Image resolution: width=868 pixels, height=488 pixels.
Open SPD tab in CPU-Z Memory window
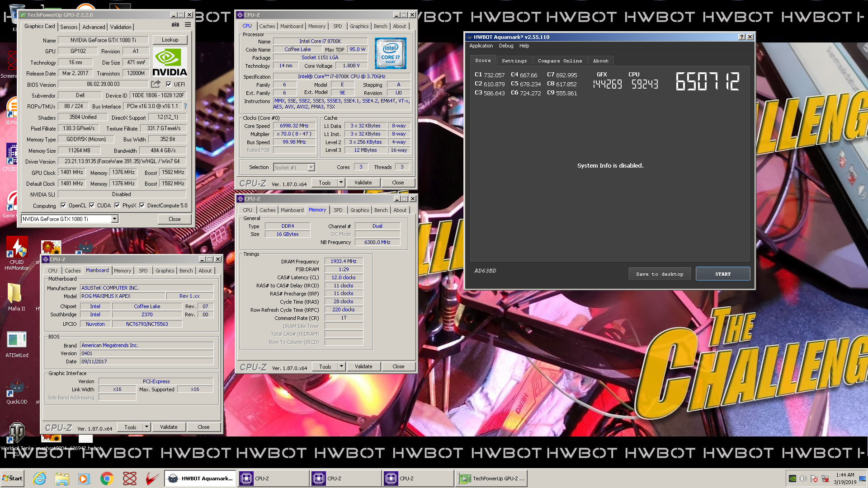[x=338, y=210]
